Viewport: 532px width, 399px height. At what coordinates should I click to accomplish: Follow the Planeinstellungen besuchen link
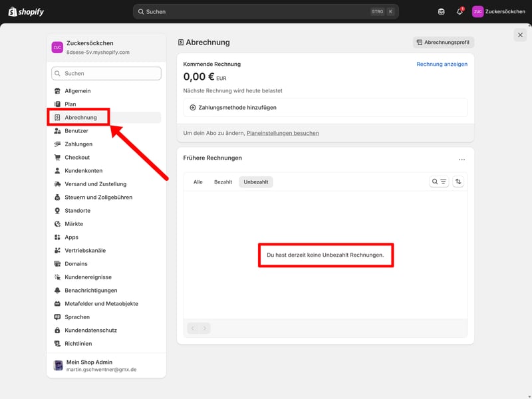[283, 133]
